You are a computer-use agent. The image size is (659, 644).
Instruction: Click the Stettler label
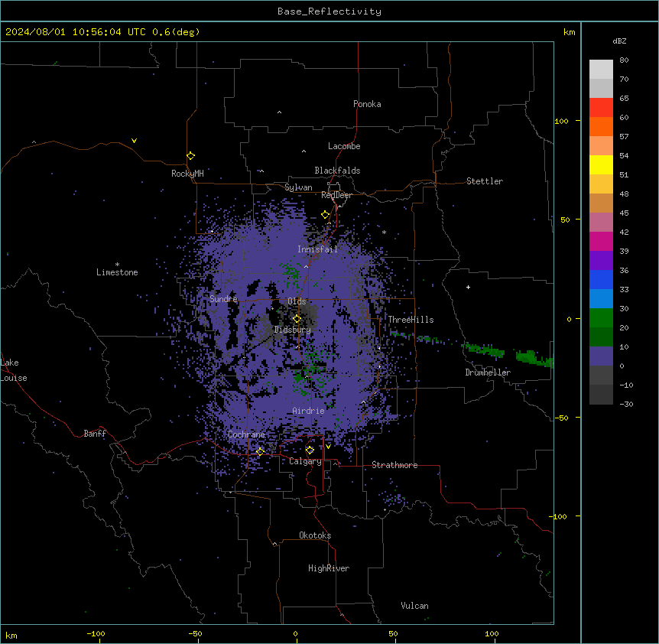(x=485, y=181)
